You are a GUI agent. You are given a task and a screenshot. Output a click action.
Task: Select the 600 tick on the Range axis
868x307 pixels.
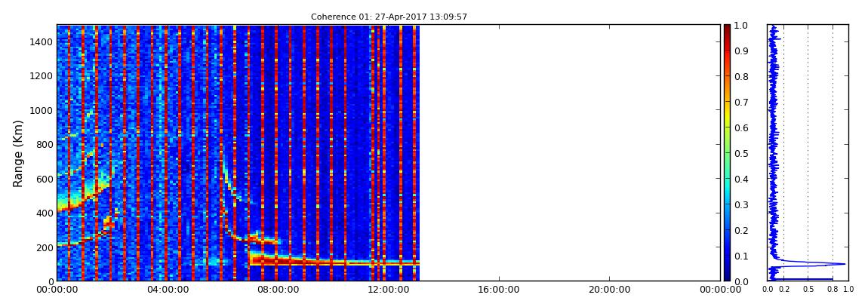43,179
